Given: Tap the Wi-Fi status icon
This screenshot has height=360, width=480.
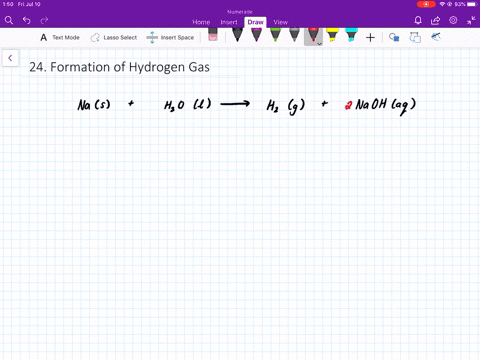Looking at the screenshot, I should click(x=442, y=4).
